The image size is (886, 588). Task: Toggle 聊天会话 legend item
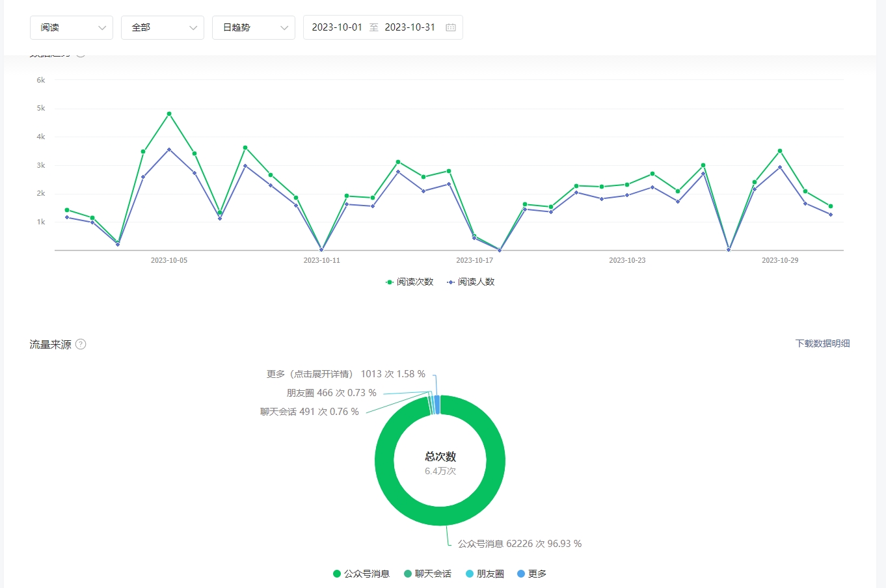coord(427,574)
